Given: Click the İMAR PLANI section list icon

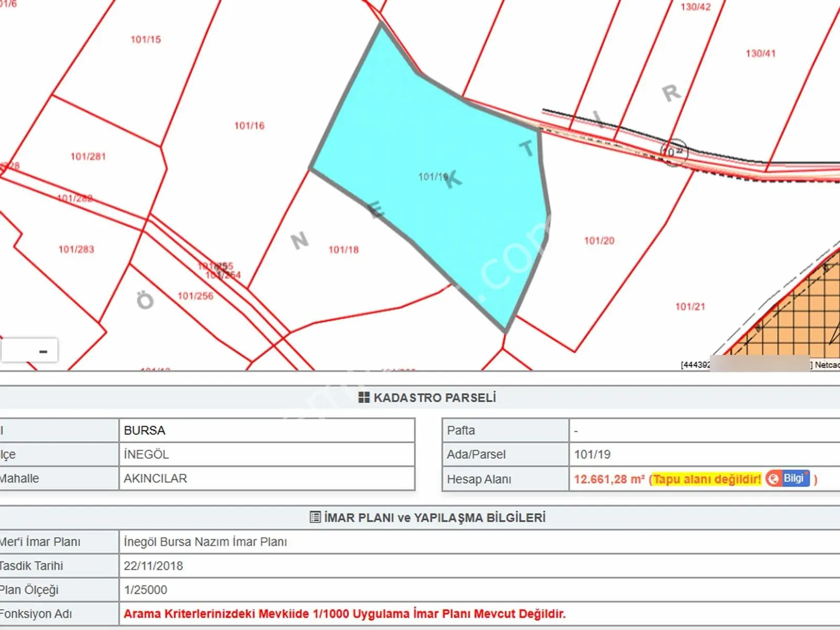Looking at the screenshot, I should [x=315, y=517].
